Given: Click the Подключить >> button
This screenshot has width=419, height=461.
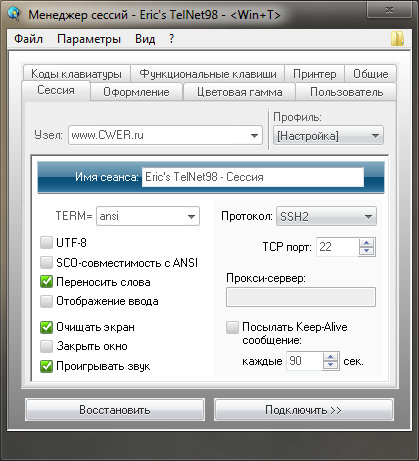Looking at the screenshot, I should coord(304,410).
